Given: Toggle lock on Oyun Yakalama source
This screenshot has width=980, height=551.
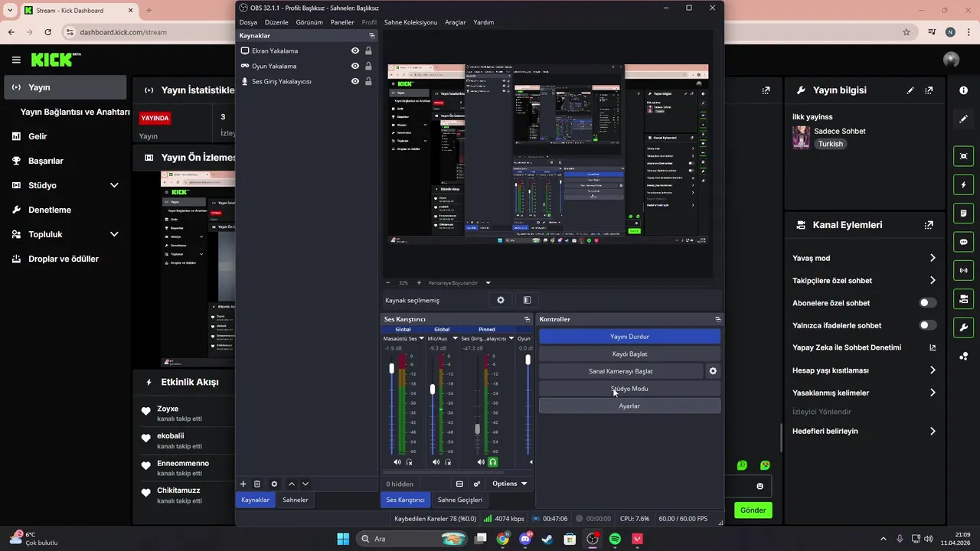Looking at the screenshot, I should pyautogui.click(x=368, y=66).
